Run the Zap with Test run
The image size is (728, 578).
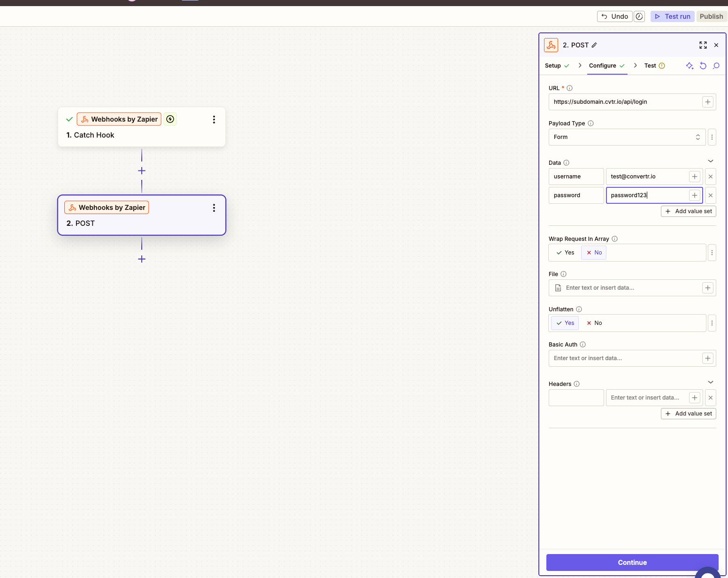pyautogui.click(x=672, y=16)
